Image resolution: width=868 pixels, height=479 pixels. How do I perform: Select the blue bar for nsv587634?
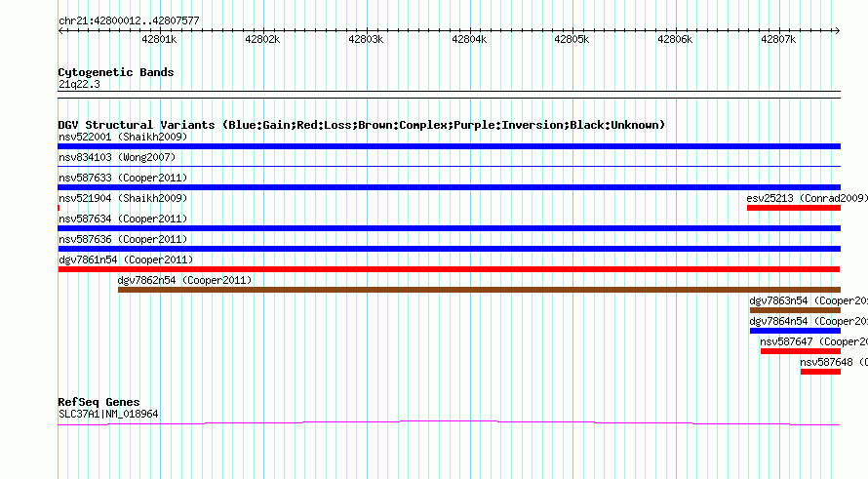[x=449, y=228]
